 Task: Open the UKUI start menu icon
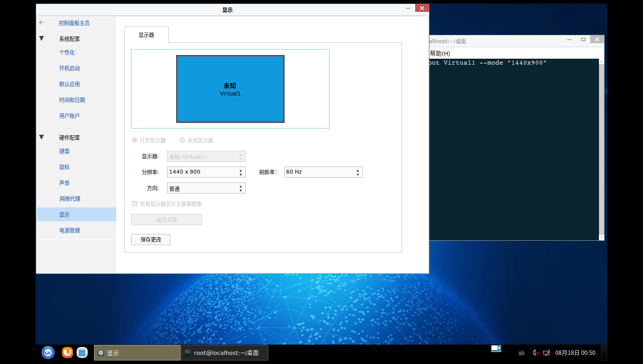pos(48,353)
